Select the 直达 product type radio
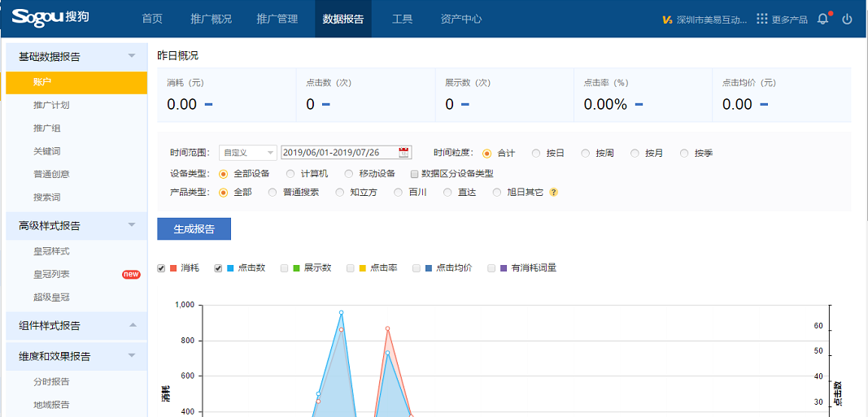Viewport: 868px width, 417px height. click(448, 193)
